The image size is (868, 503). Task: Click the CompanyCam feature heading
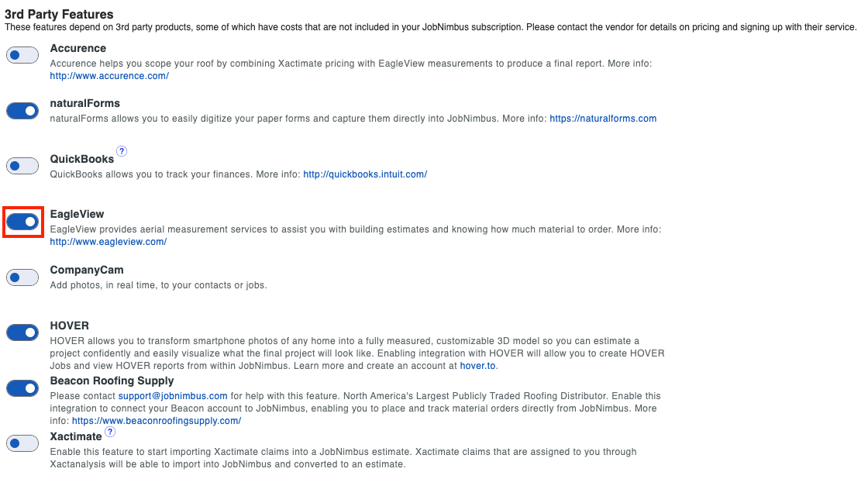click(87, 270)
